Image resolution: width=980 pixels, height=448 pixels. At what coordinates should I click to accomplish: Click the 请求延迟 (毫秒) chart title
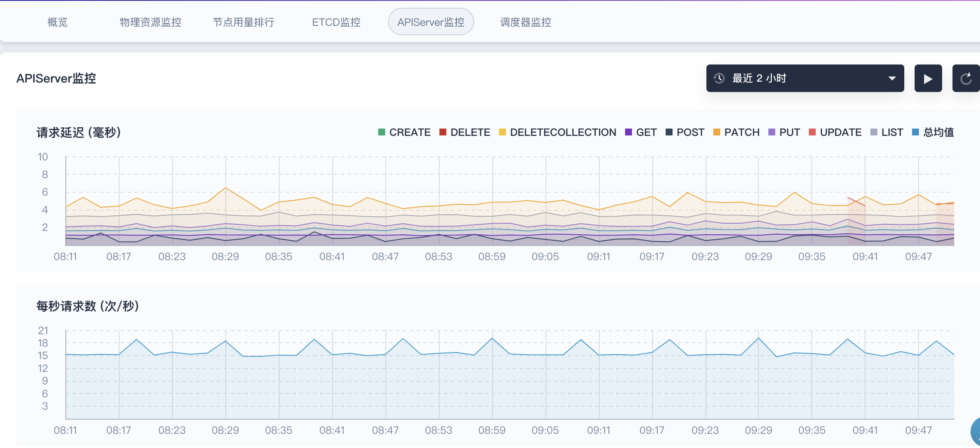pos(79,132)
